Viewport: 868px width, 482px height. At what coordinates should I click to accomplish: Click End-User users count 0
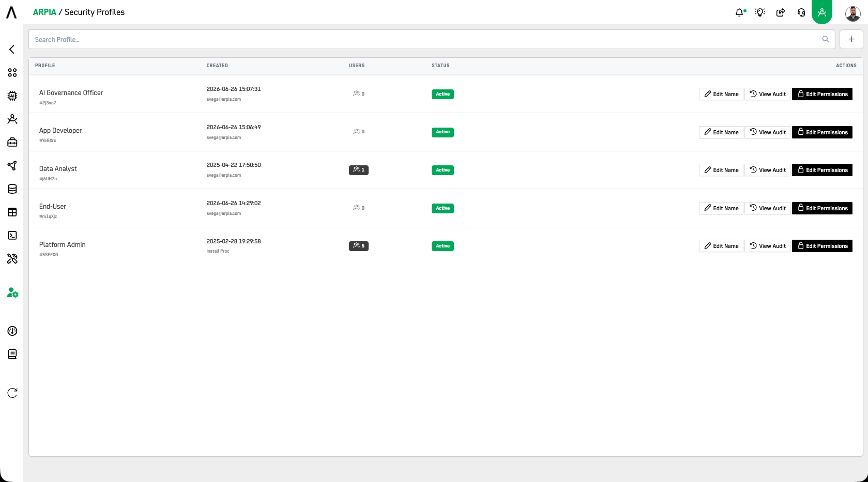(359, 208)
